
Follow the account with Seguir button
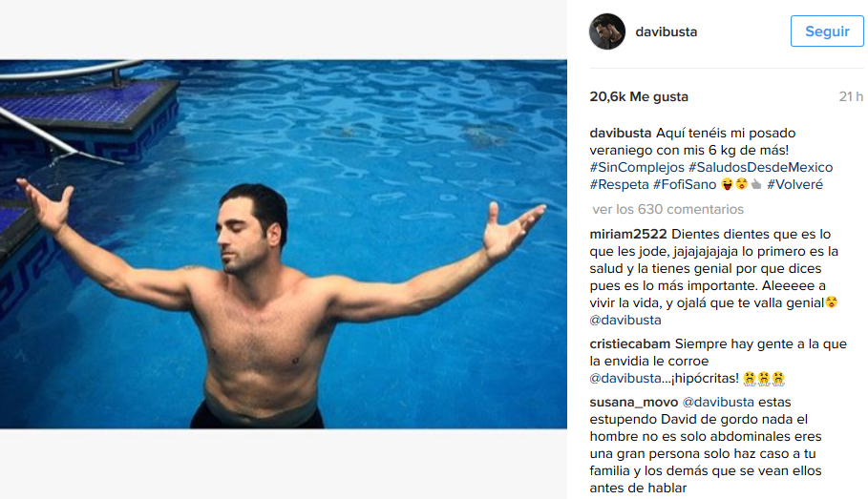click(x=827, y=31)
